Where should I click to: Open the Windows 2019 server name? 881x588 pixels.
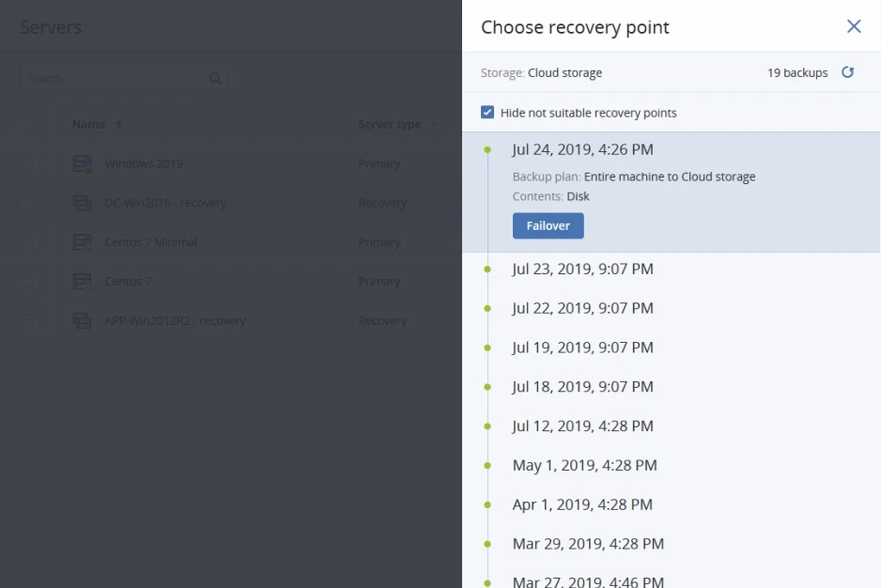point(144,163)
